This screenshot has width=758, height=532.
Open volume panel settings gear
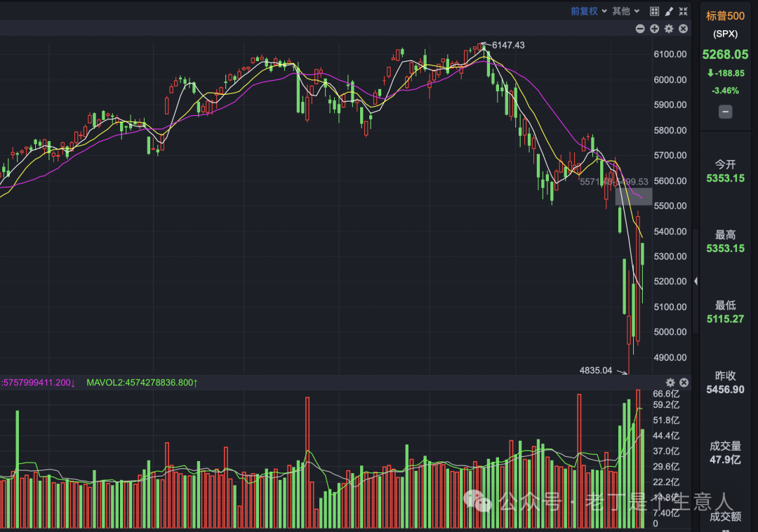(670, 383)
